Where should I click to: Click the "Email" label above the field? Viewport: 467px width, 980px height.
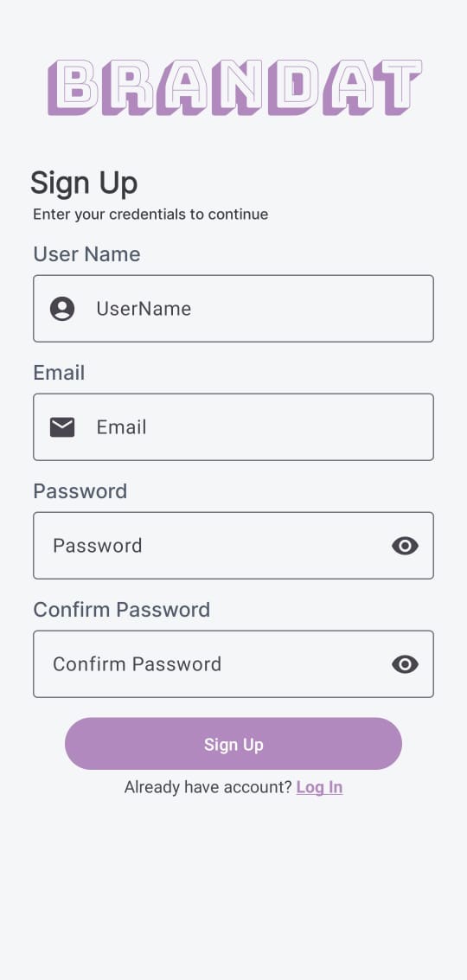pyautogui.click(x=59, y=373)
